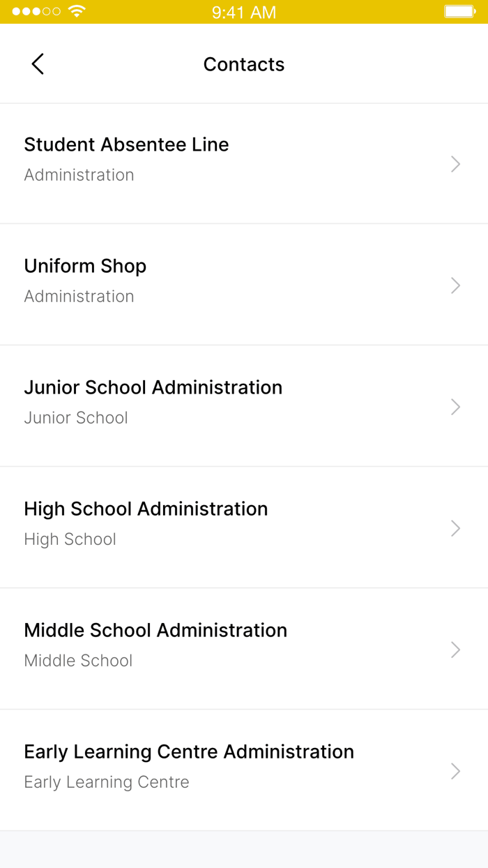Click the 9:41 AM time display
The width and height of the screenshot is (488, 868).
pyautogui.click(x=244, y=11)
